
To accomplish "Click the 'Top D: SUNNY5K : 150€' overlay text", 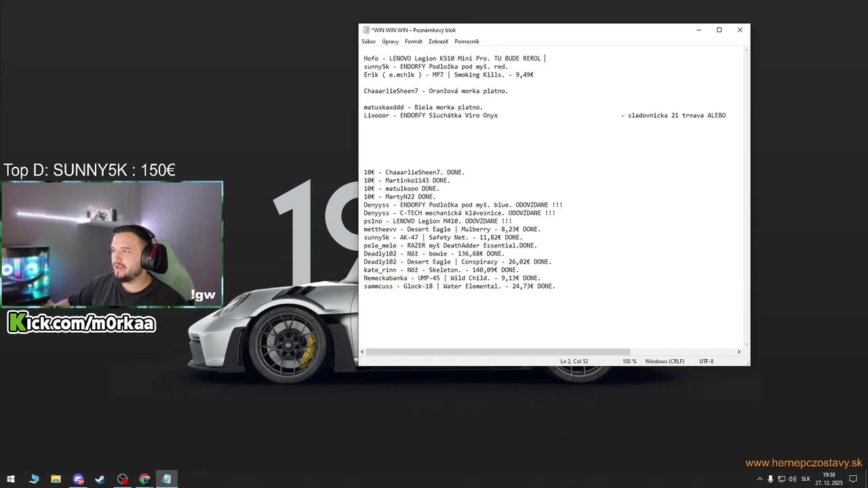I will tap(90, 170).
